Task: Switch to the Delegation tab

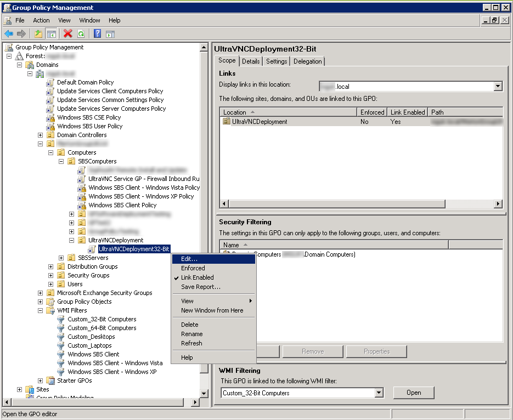Action: coord(308,61)
